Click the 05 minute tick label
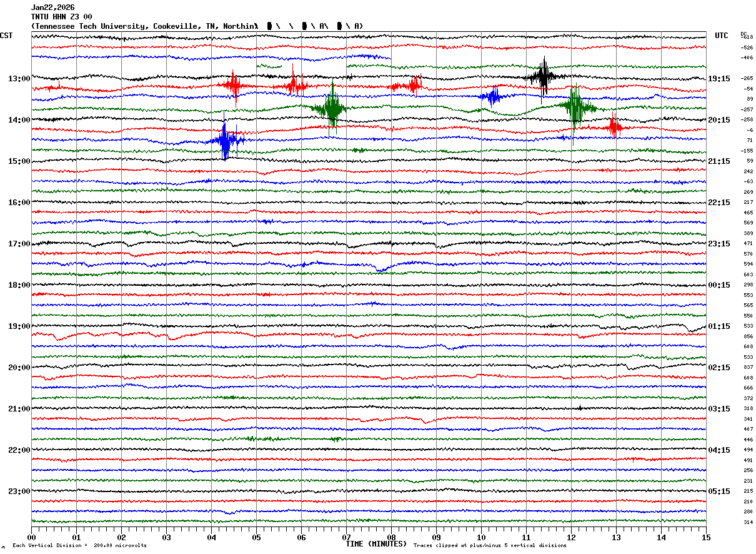This screenshot has height=554, width=756. (x=256, y=537)
